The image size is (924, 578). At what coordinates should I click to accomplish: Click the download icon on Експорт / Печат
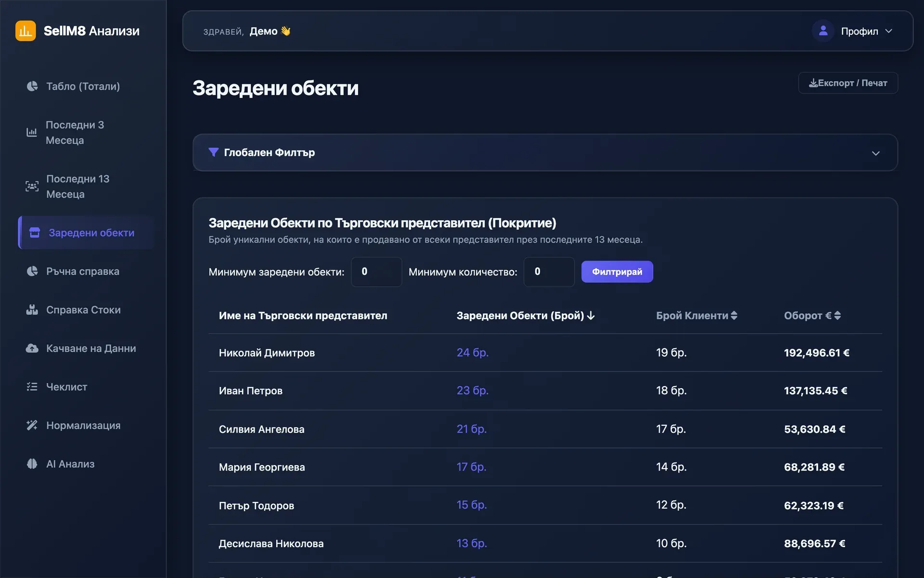[813, 83]
